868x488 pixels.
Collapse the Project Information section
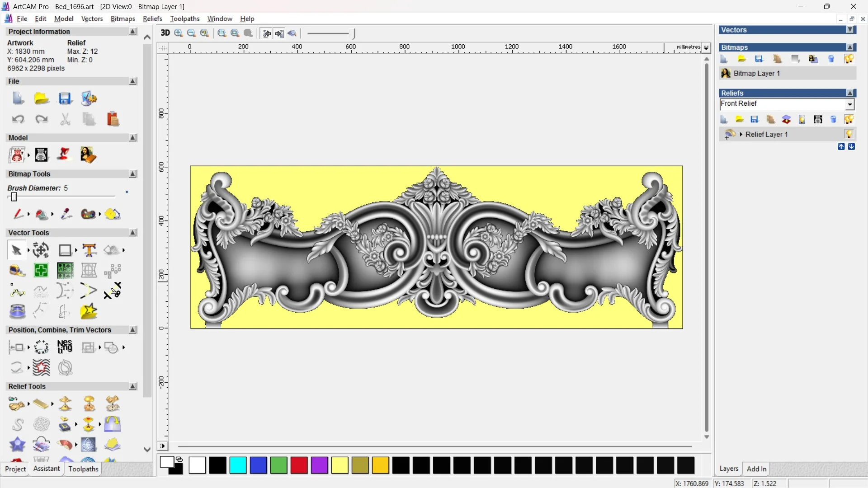pyautogui.click(x=133, y=32)
